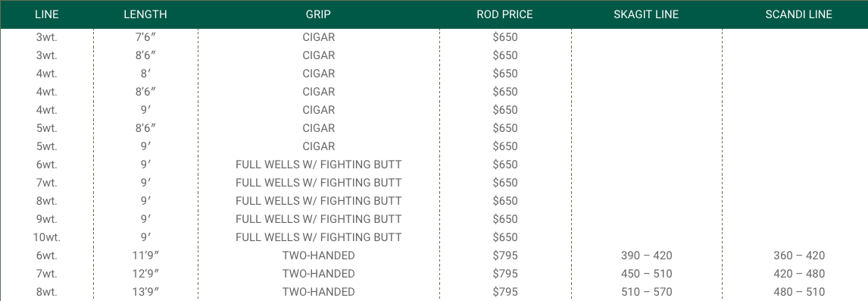Select the 360 – 420 Scandi line value
868x301 pixels.
pos(799,256)
